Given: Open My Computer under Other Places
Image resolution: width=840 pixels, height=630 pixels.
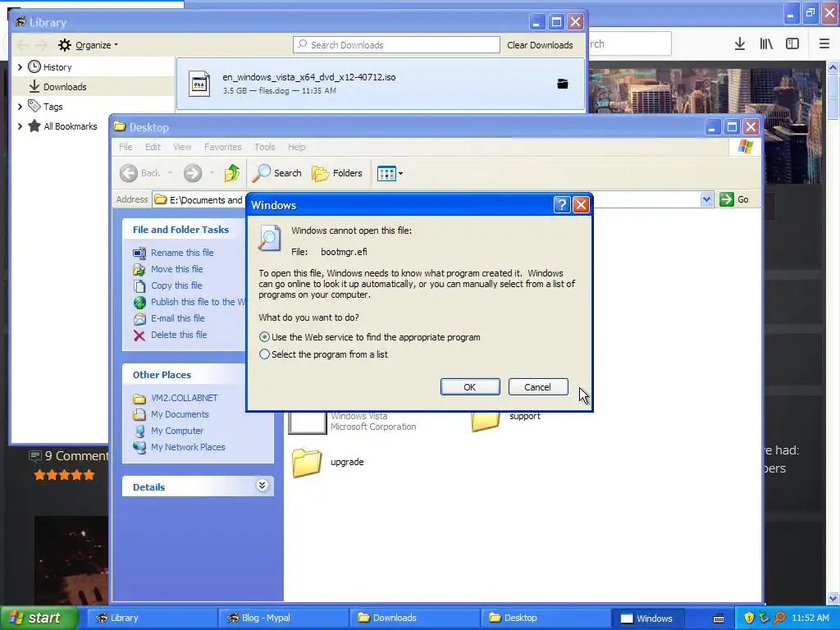Looking at the screenshot, I should click(177, 431).
